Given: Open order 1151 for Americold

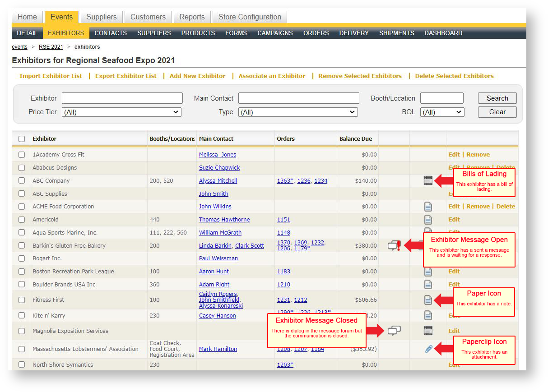Looking at the screenshot, I should [283, 220].
